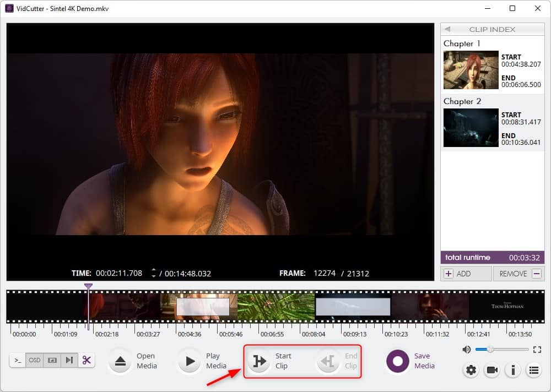Click the Chapter 2 title text
This screenshot has height=392, width=551.
click(462, 101)
